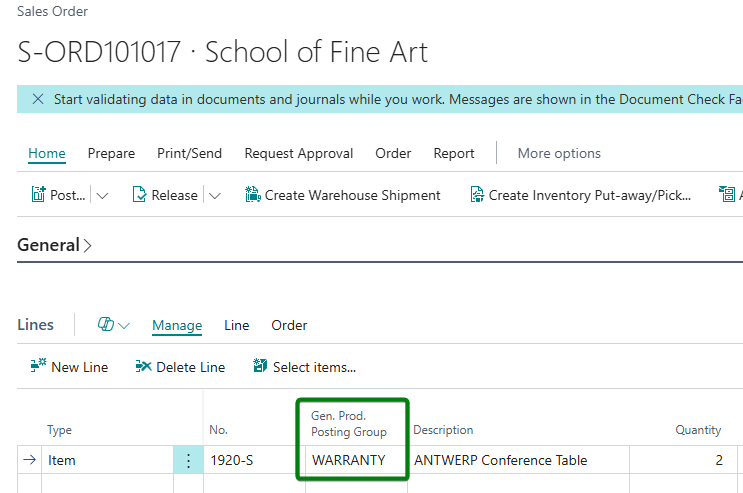Click the Select items icon
The image size is (743, 493).
[x=260, y=366]
